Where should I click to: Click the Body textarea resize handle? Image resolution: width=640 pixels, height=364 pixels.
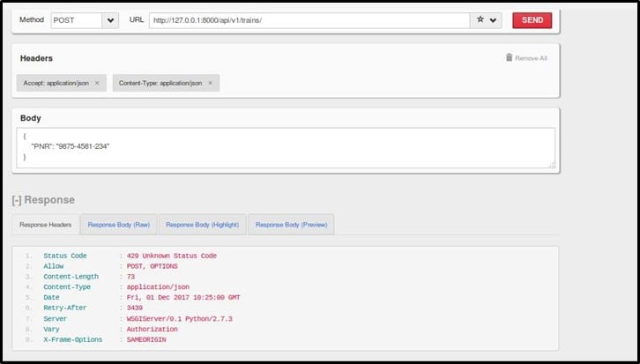(x=551, y=163)
